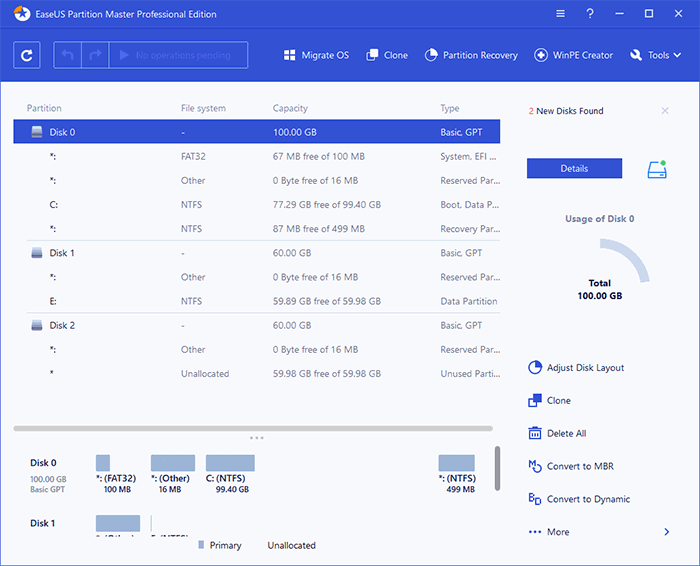Click the redo arrow in toolbar

point(97,55)
